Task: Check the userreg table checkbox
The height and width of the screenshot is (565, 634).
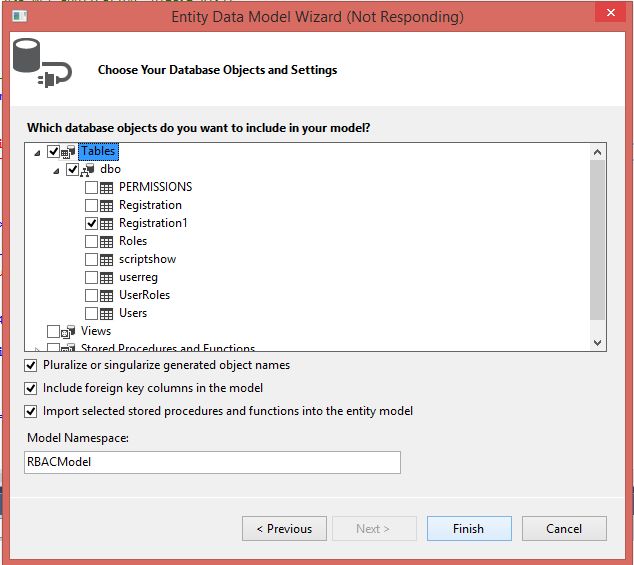Action: point(91,277)
